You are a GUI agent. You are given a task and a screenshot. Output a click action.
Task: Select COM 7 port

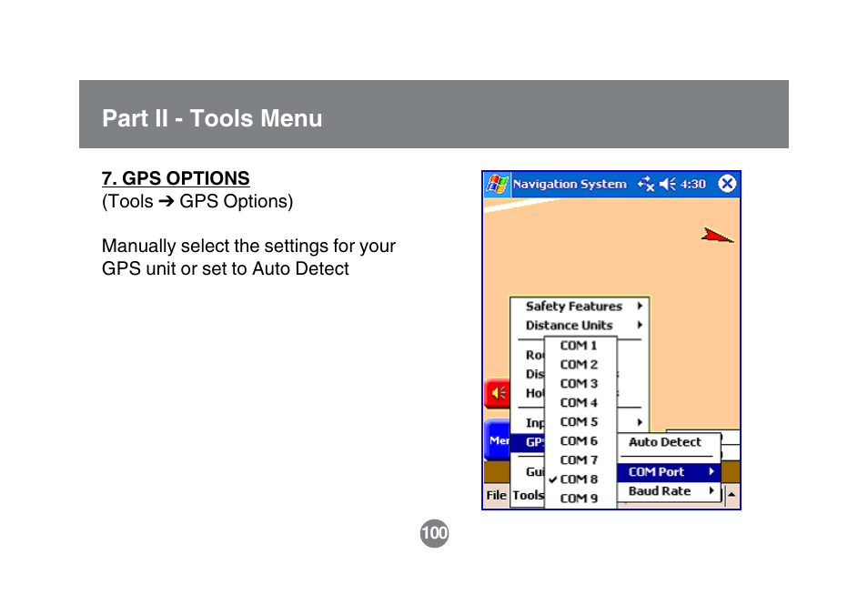[x=580, y=460]
